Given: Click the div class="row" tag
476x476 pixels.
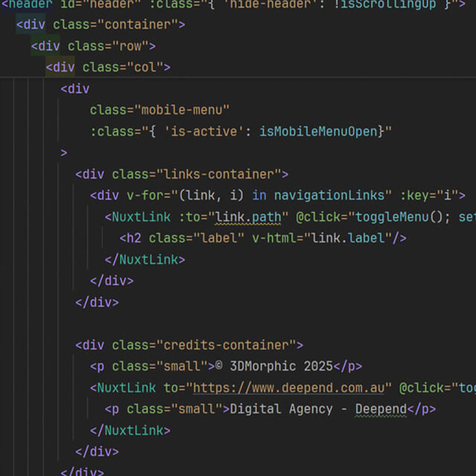Looking at the screenshot, I should tap(93, 46).
